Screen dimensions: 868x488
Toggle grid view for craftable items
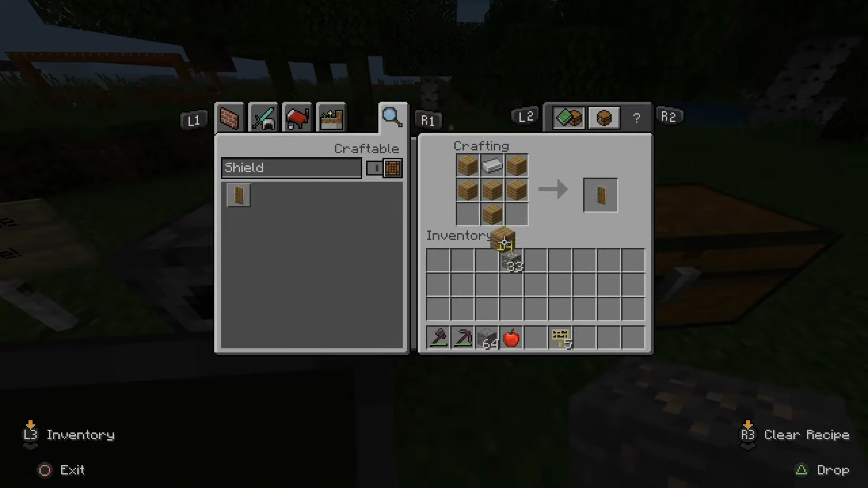(x=392, y=168)
